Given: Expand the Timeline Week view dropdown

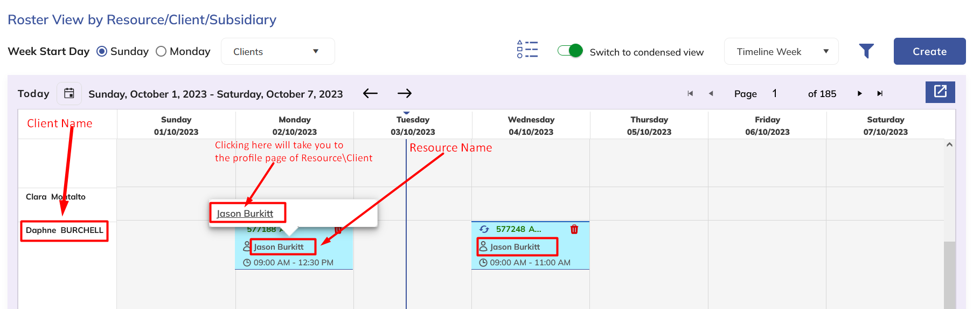Looking at the screenshot, I should 781,52.
